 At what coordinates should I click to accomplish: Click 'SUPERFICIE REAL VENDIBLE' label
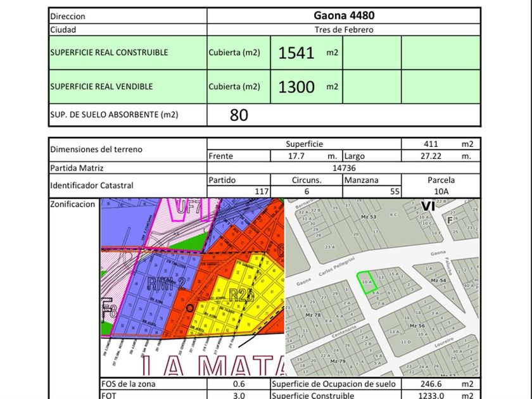click(x=101, y=87)
